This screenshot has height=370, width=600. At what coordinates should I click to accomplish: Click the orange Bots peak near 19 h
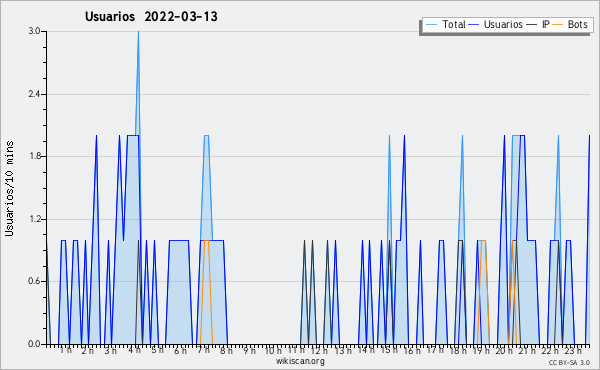coord(483,241)
